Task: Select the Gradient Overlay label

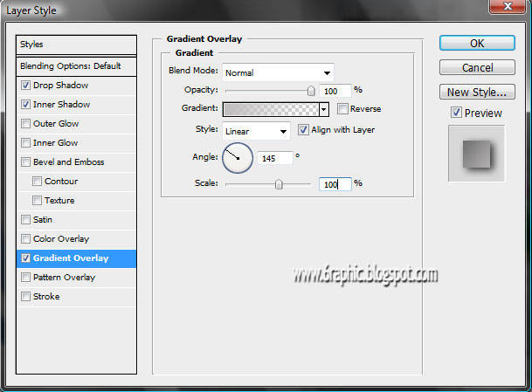Action: pos(71,258)
